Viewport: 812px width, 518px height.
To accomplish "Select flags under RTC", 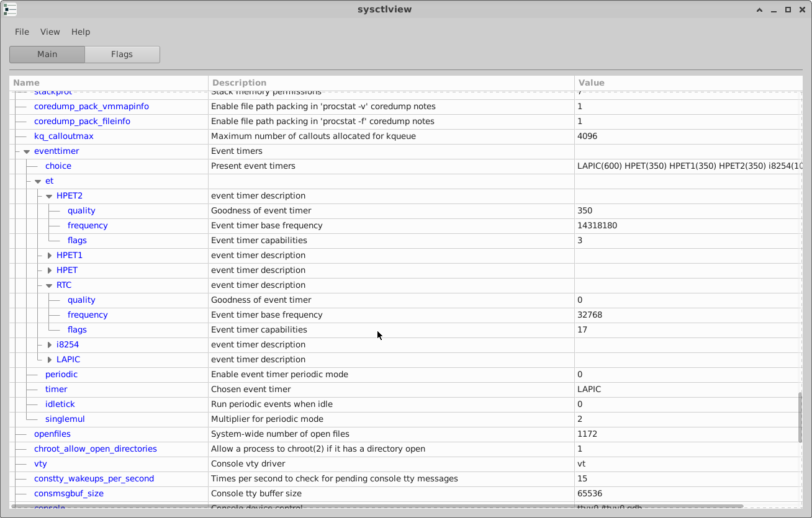I will tap(77, 330).
